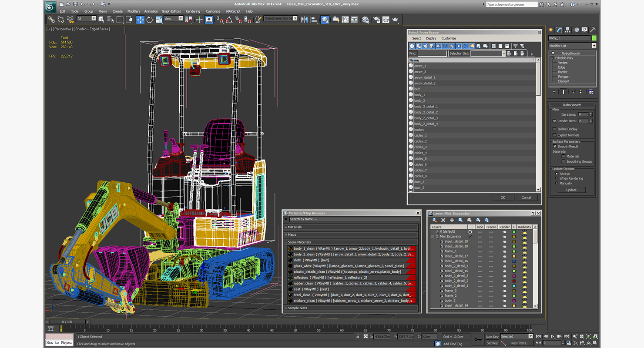Click the body_1 object color swatch
Screen dimensions: 644x348
[594, 38]
